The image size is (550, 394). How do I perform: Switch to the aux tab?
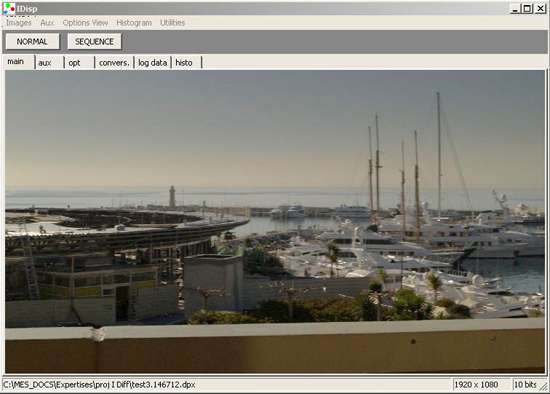(x=49, y=63)
